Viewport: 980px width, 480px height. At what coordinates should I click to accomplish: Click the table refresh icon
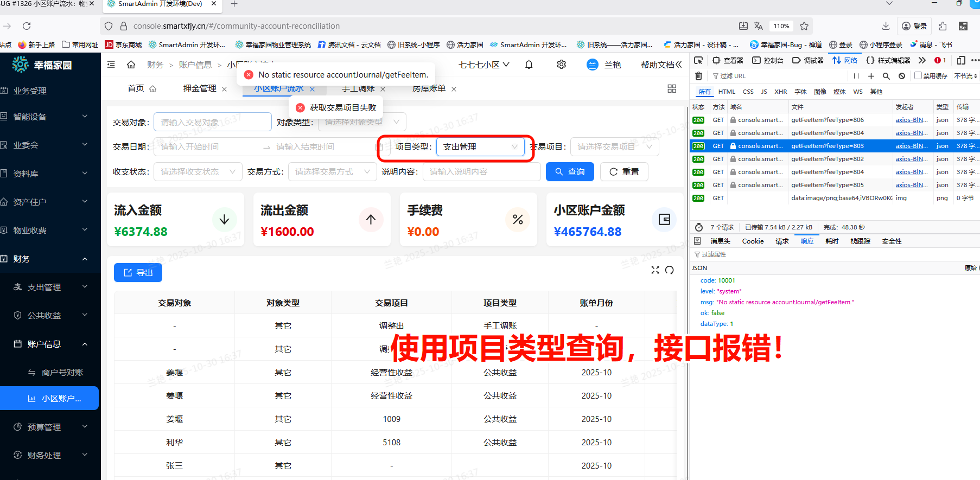tap(670, 270)
